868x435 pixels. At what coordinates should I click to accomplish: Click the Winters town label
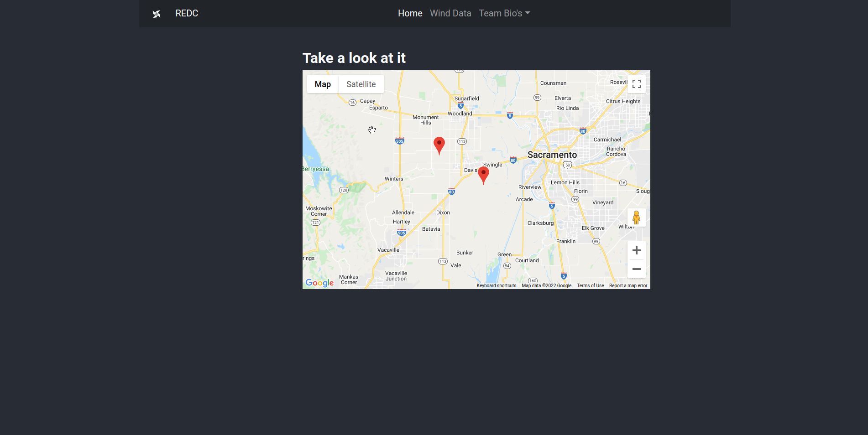(394, 179)
